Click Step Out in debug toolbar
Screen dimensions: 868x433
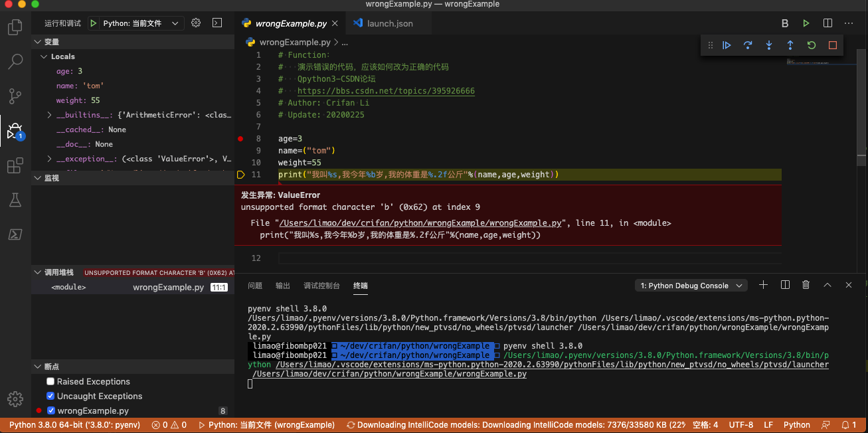790,45
